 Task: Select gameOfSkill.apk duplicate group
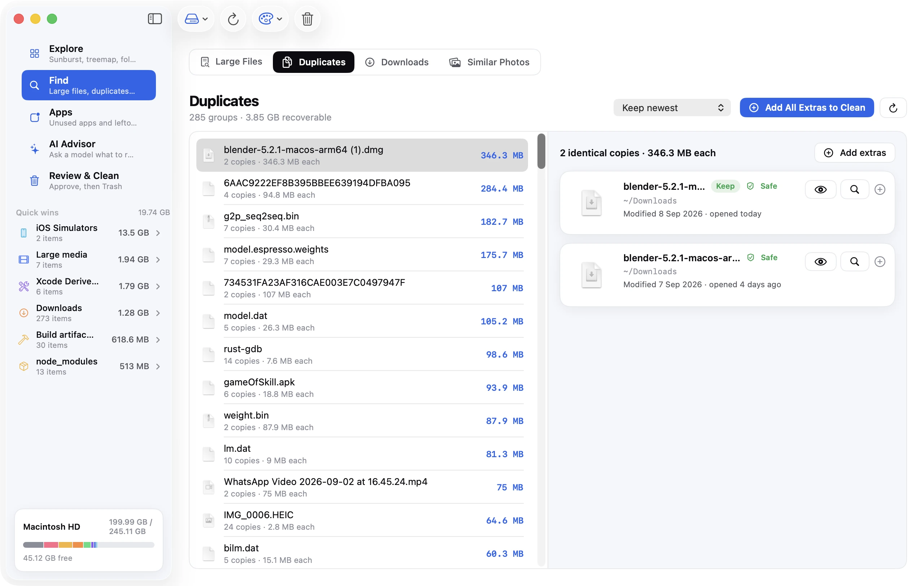pyautogui.click(x=362, y=388)
